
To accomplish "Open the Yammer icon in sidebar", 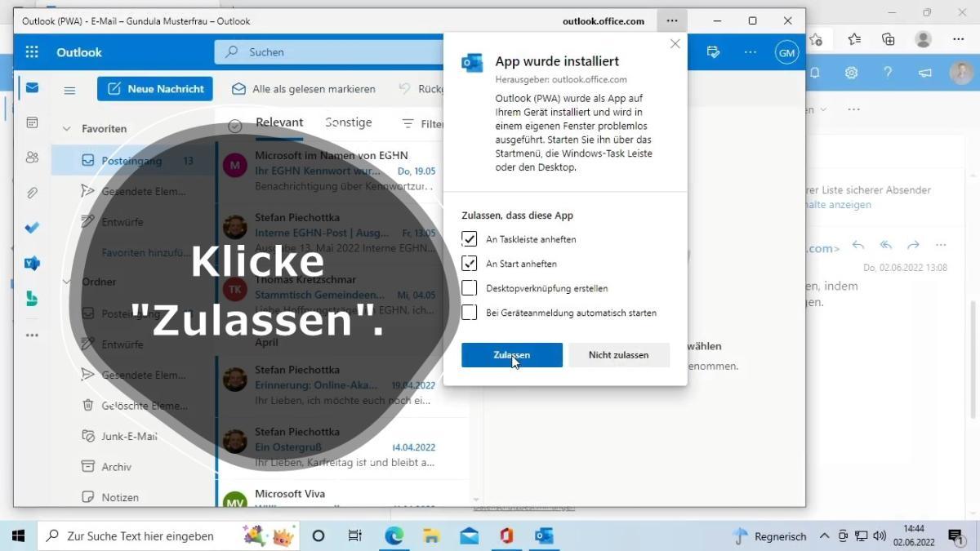I will click(x=32, y=263).
